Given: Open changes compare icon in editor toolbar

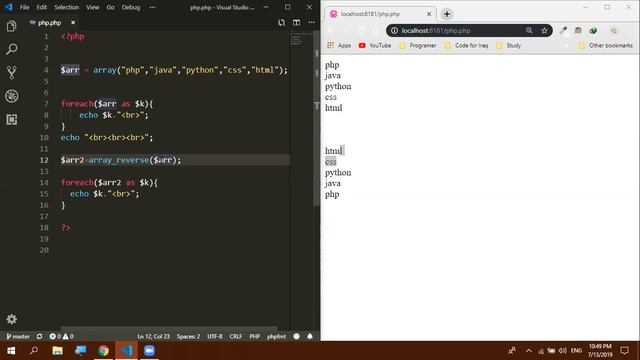Looking at the screenshot, I should point(281,23).
